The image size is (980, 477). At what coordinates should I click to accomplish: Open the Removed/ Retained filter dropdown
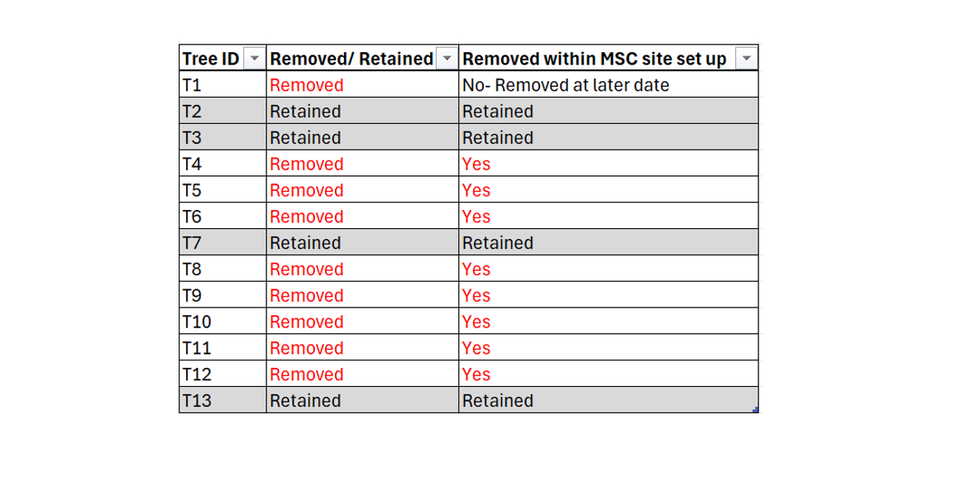coord(447,59)
